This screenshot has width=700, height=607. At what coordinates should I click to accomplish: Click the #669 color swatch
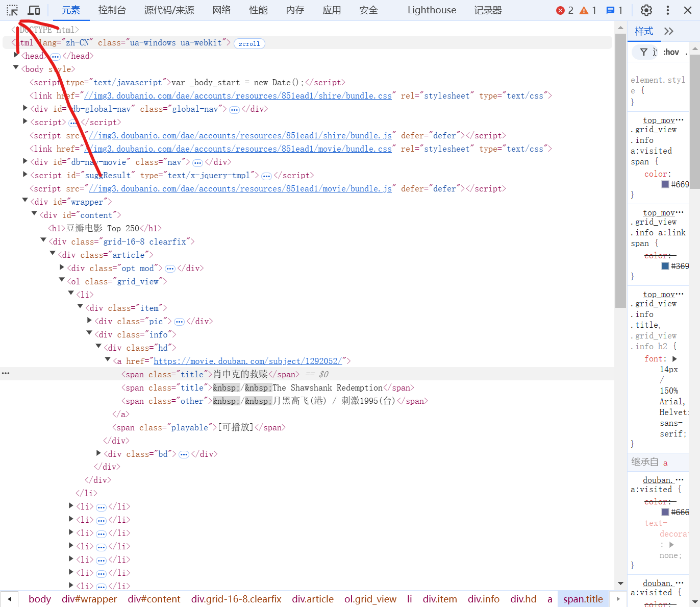pos(665,184)
